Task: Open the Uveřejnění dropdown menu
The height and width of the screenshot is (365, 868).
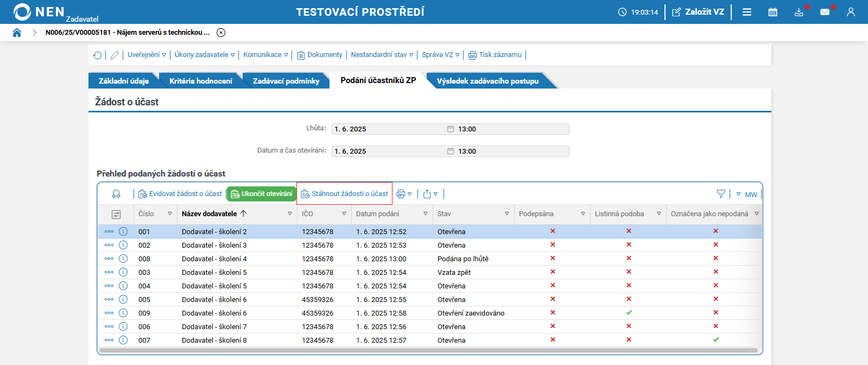Action: 147,55
